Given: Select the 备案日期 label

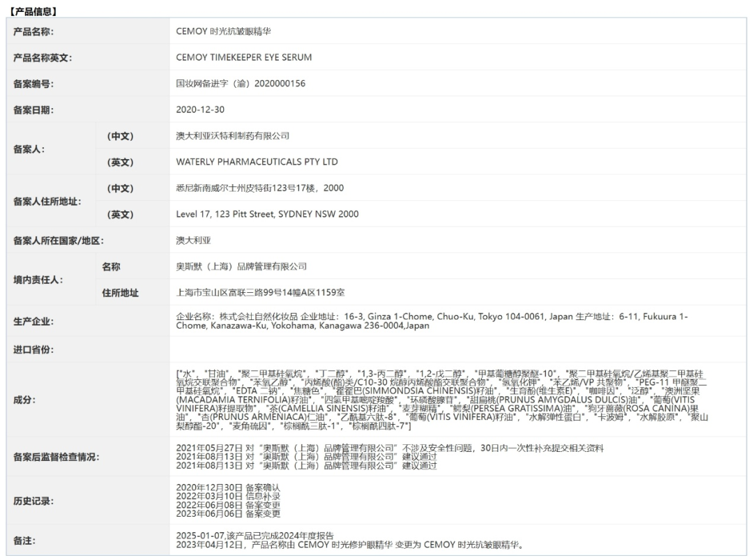Looking at the screenshot, I should tap(33, 110).
